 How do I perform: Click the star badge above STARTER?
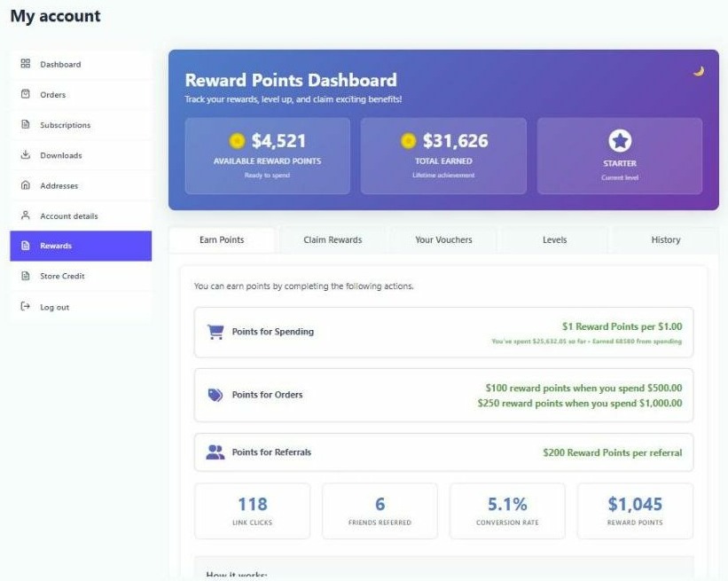[x=620, y=141]
